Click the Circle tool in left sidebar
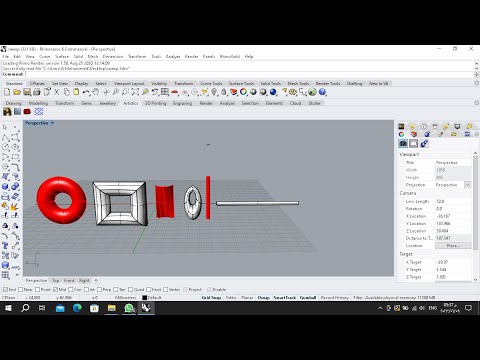 6,147
